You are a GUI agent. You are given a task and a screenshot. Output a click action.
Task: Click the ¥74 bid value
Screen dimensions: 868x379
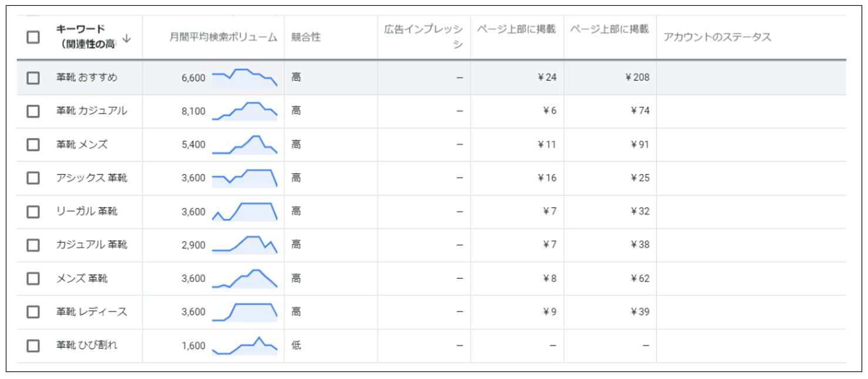[x=640, y=111]
